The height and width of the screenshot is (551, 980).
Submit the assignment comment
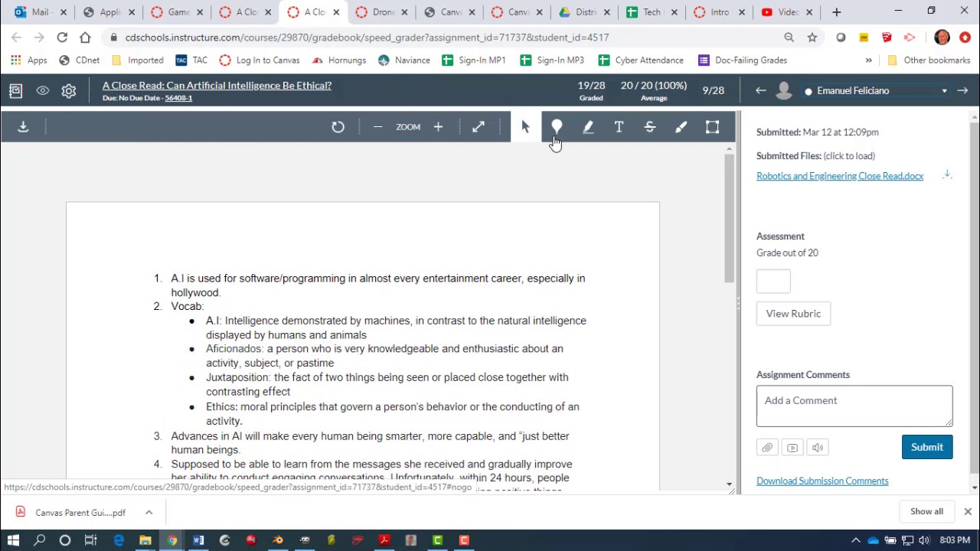(927, 447)
